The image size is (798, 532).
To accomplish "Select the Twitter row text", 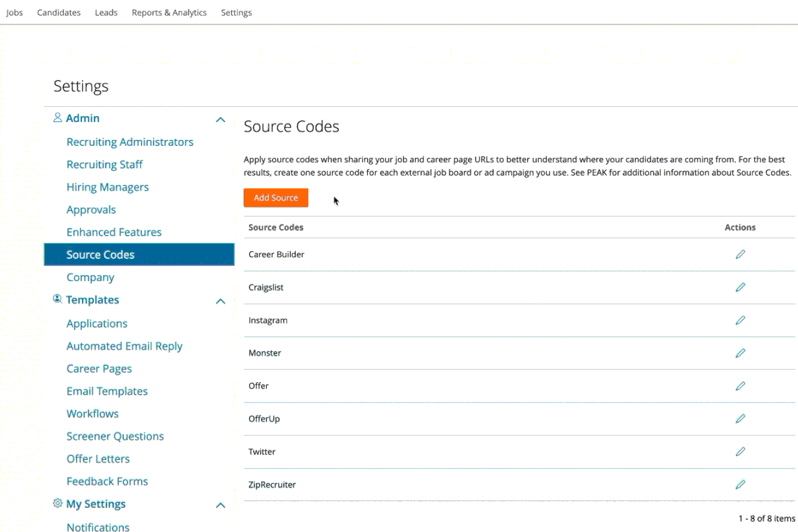I will coord(262,451).
